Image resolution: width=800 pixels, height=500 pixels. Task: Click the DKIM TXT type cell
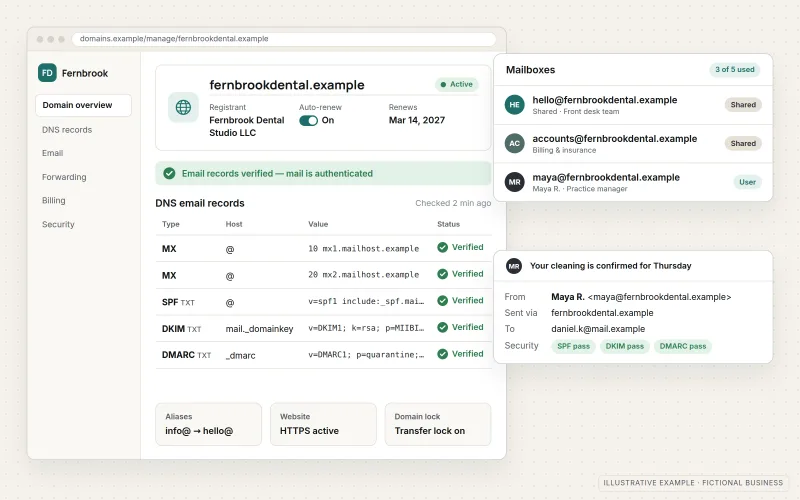[x=181, y=329]
